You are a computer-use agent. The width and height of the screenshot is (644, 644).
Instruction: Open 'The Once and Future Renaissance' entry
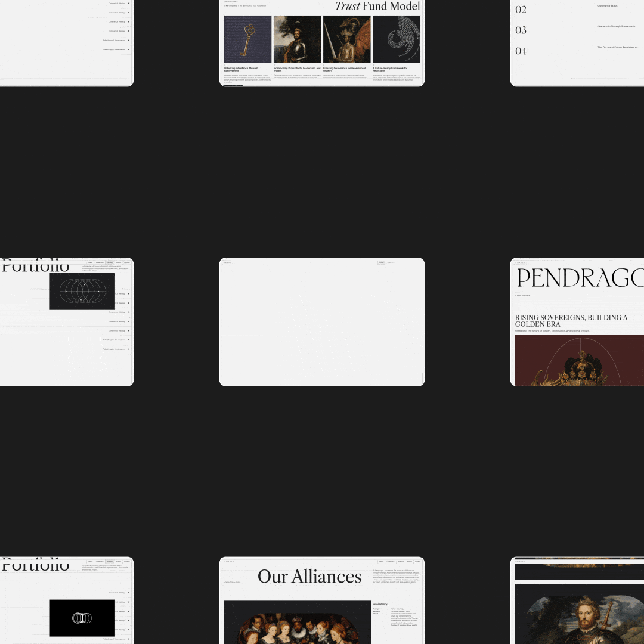point(617,47)
